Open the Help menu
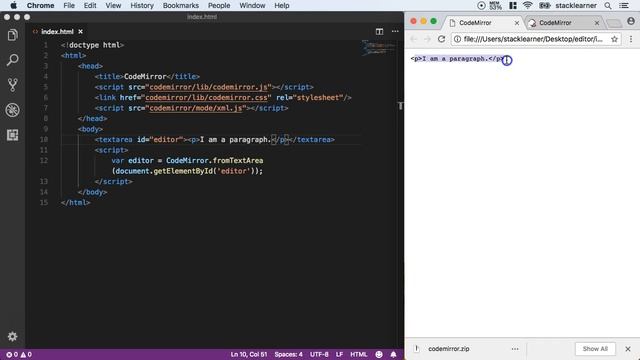The width and height of the screenshot is (640, 360). (x=282, y=6)
